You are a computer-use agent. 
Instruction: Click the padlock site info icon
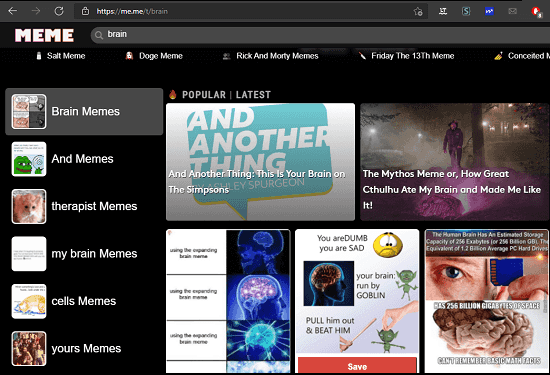point(85,11)
